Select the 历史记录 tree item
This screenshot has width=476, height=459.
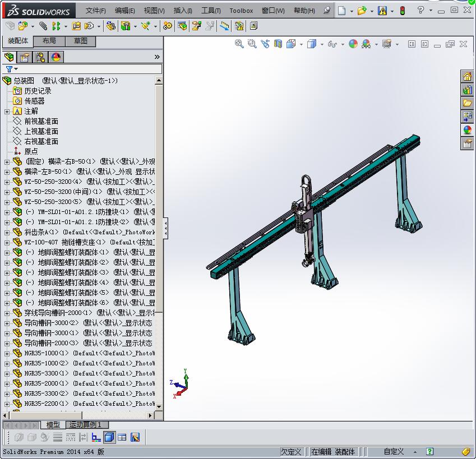[32, 91]
